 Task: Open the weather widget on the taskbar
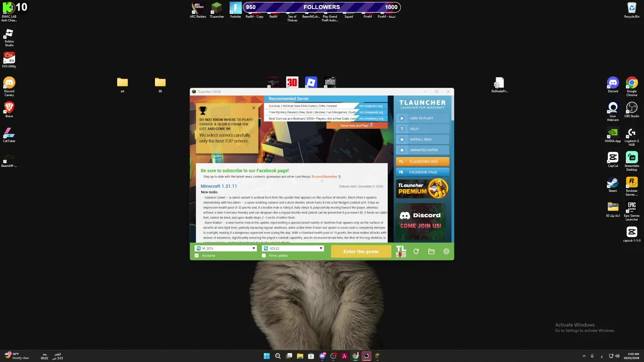point(17,356)
